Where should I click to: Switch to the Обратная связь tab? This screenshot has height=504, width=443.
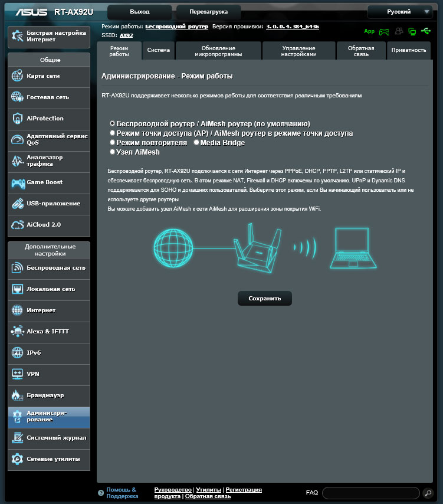(361, 51)
